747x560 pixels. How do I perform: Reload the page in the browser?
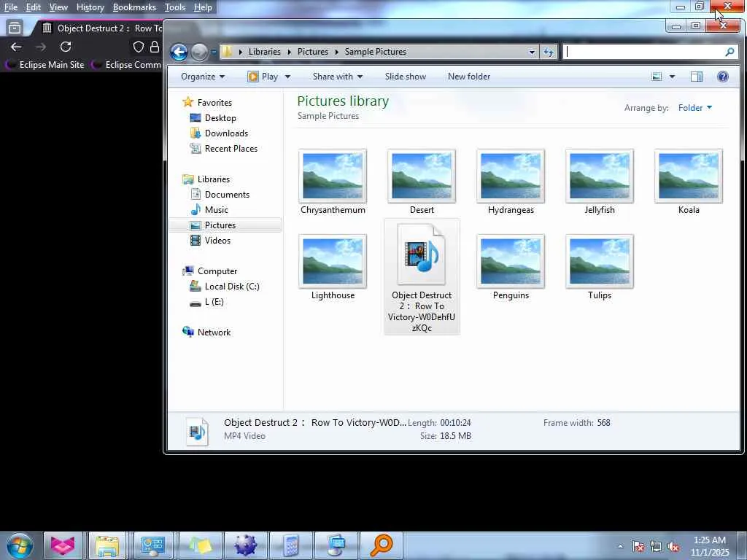pyautogui.click(x=66, y=47)
